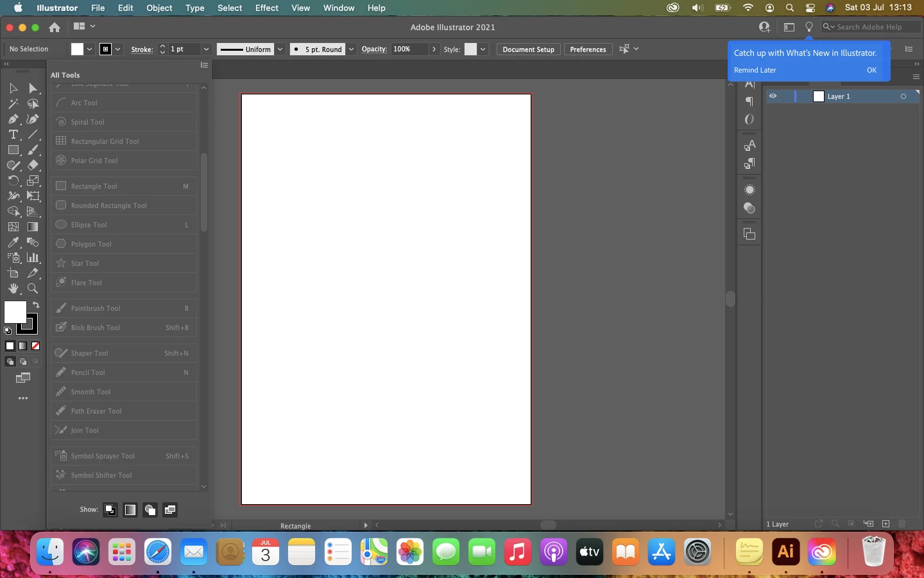Choose Symbol Sprayer Tool in All Tools
This screenshot has height=578, width=924.
pyautogui.click(x=124, y=456)
